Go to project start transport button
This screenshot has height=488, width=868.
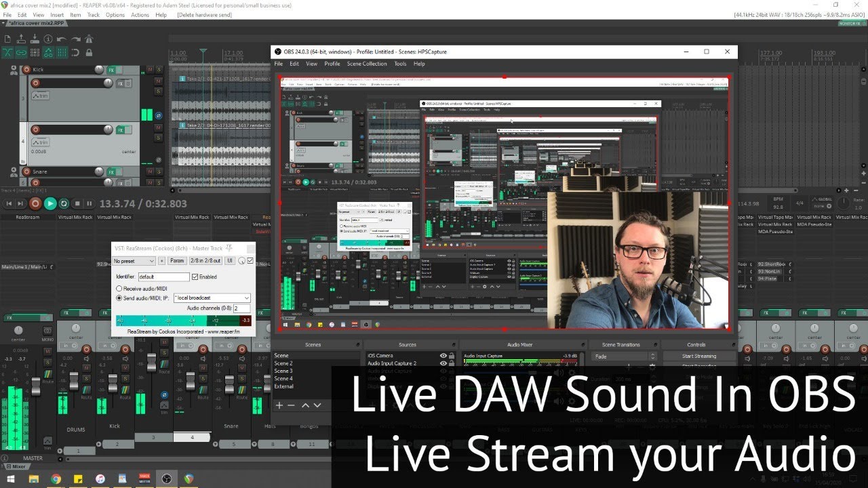coord(9,203)
